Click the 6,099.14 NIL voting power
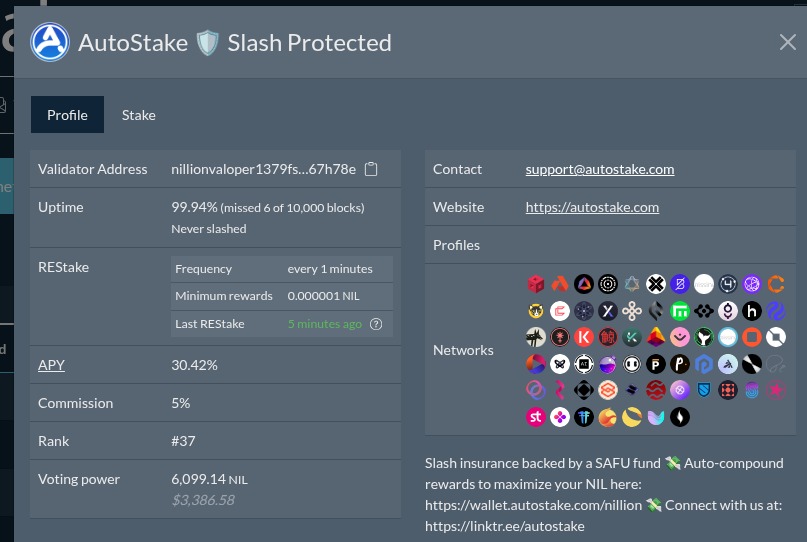Image resolution: width=807 pixels, height=542 pixels. (x=209, y=479)
